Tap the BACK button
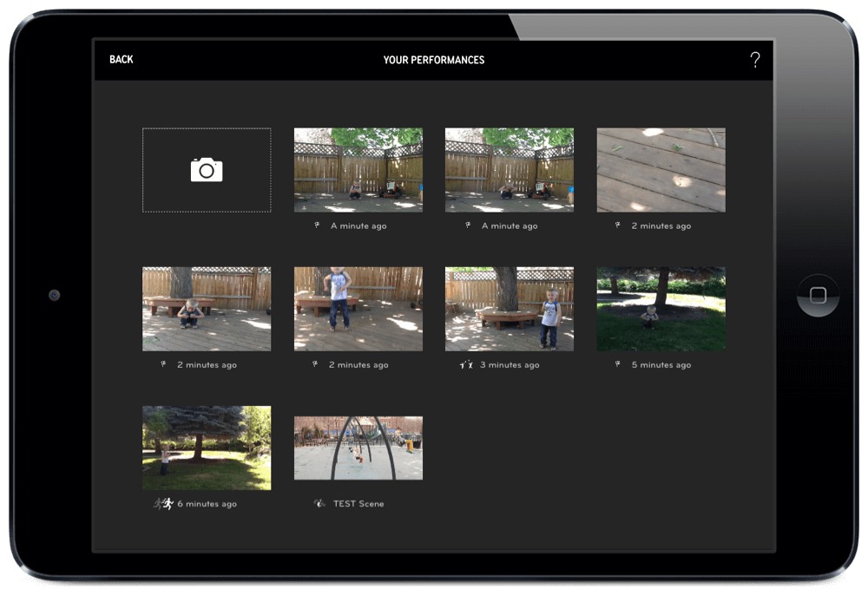Viewport: 868px width, 595px height. coord(122,60)
